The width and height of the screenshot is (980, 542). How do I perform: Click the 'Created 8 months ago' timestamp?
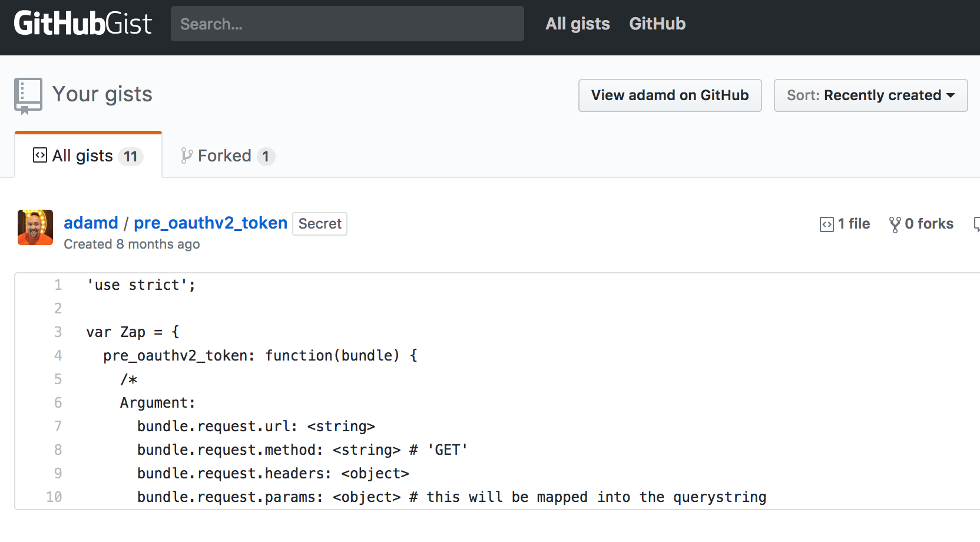pos(132,244)
